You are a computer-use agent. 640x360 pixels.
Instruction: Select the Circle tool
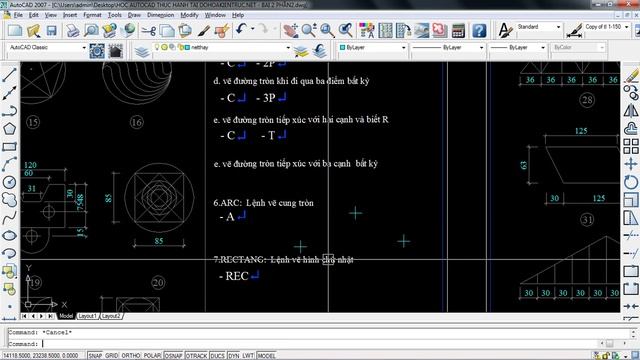coord(9,182)
